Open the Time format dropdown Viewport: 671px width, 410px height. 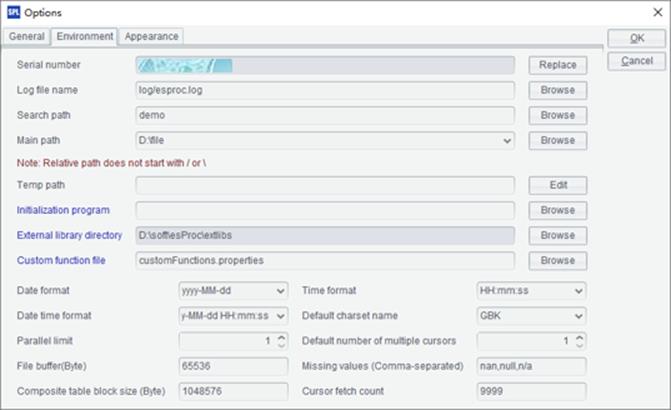[579, 291]
